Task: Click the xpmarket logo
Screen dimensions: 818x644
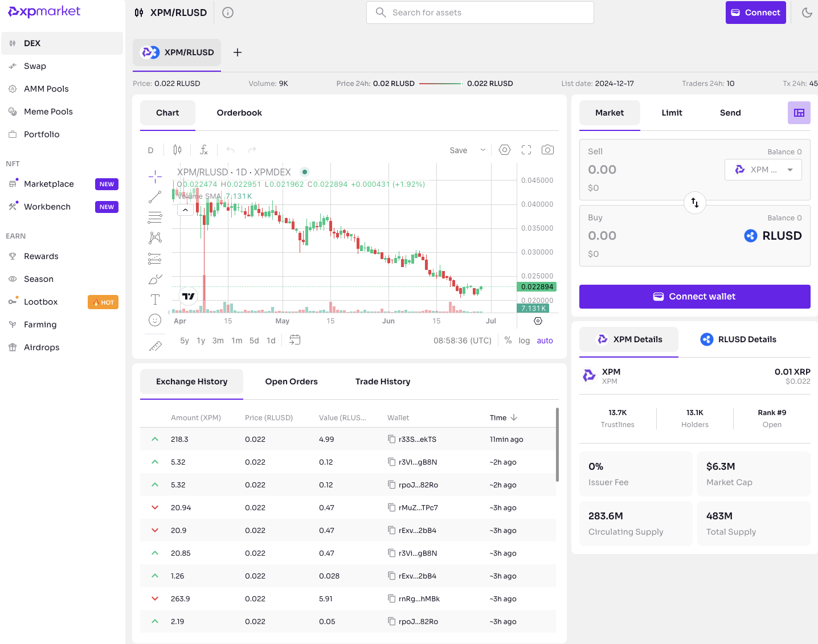Action: (44, 11)
